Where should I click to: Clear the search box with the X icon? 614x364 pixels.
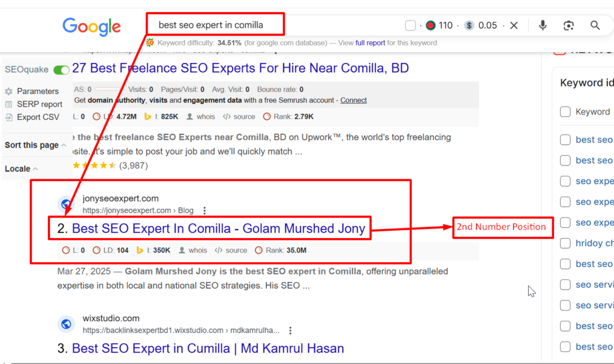[x=514, y=25]
